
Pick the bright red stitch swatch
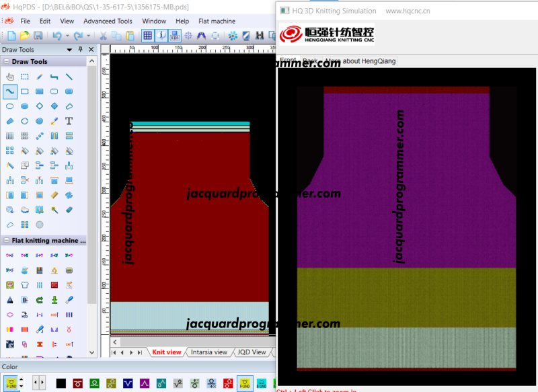pyautogui.click(x=228, y=383)
